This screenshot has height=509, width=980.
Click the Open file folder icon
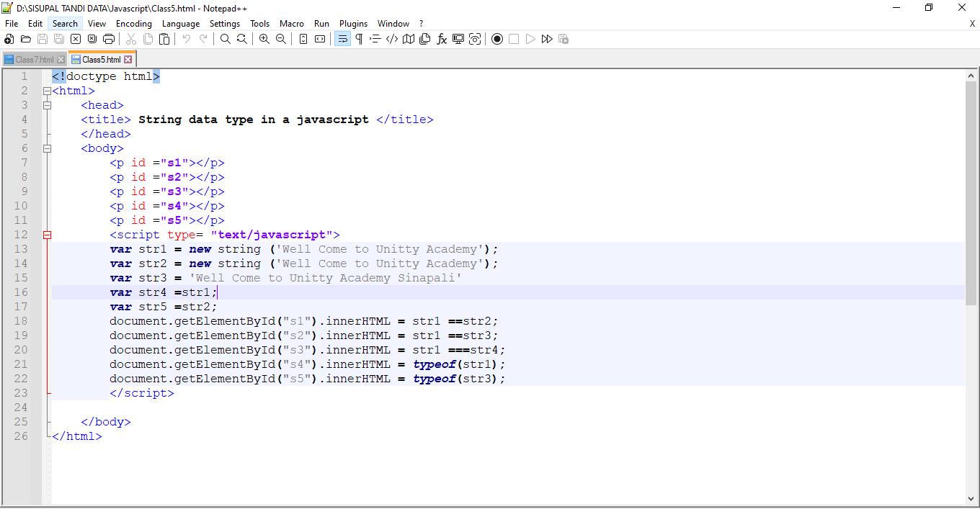tap(26, 39)
